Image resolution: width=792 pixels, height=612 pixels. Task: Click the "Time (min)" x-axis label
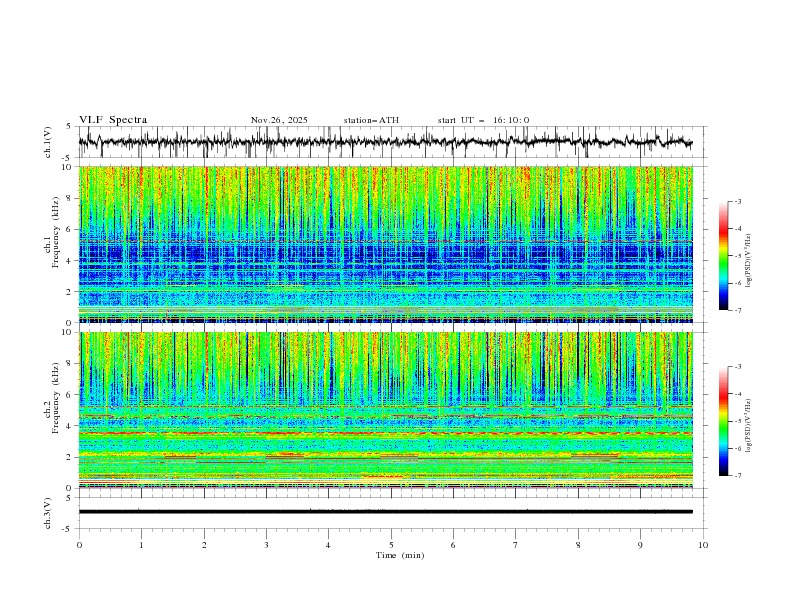(400, 555)
